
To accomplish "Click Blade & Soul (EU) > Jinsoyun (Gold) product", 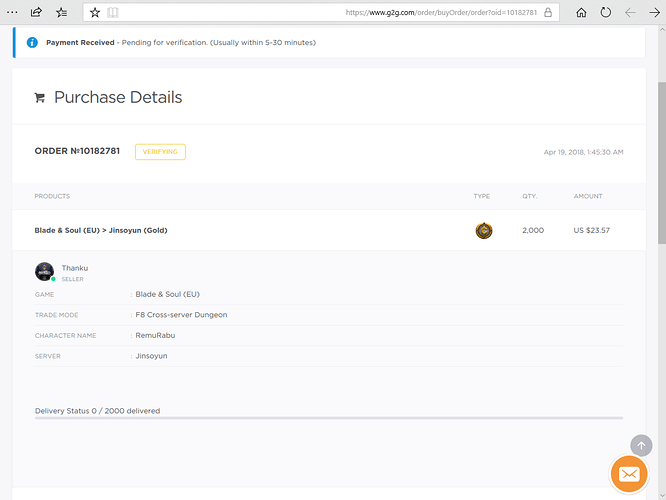I will coord(101,230).
